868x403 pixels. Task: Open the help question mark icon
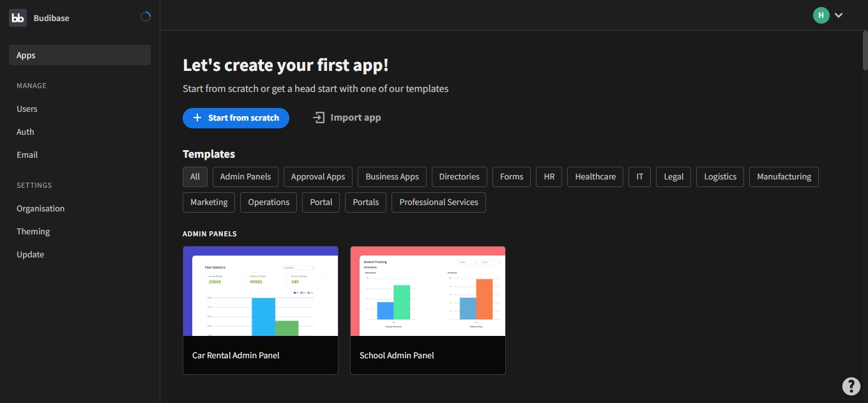(851, 386)
